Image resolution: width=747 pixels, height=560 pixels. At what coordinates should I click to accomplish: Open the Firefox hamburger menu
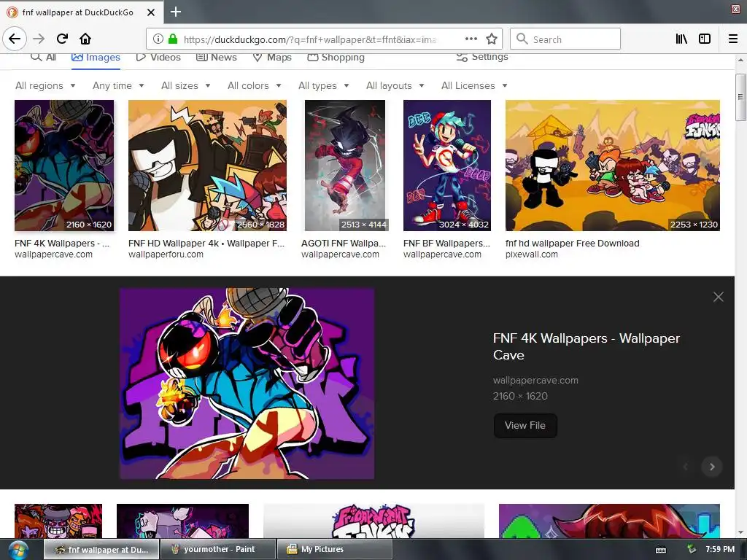(733, 39)
